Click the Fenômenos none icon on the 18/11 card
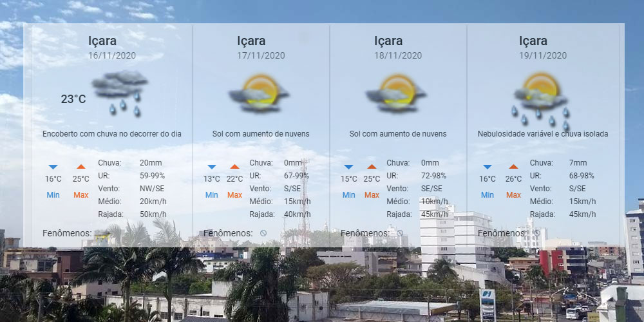The height and width of the screenshot is (322, 644). coord(400,233)
